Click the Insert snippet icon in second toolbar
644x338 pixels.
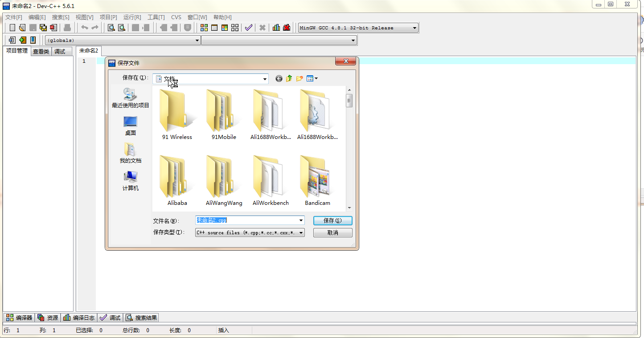[x=12, y=40]
